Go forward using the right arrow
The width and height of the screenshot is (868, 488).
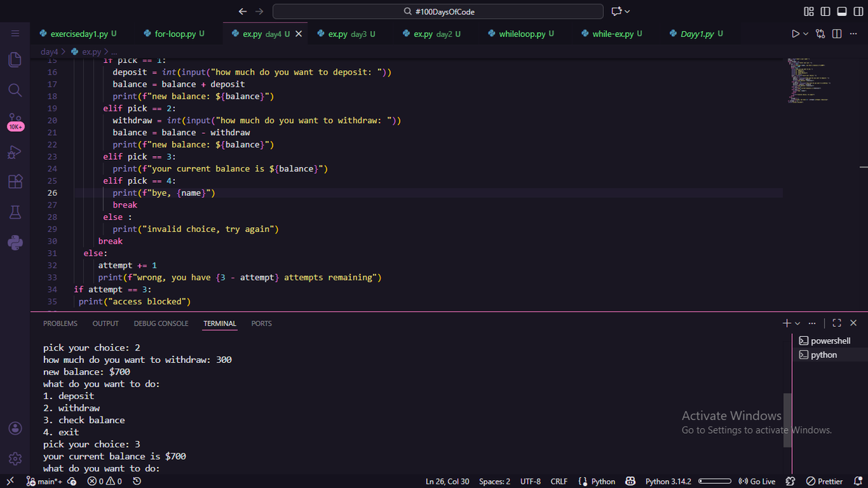(260, 11)
